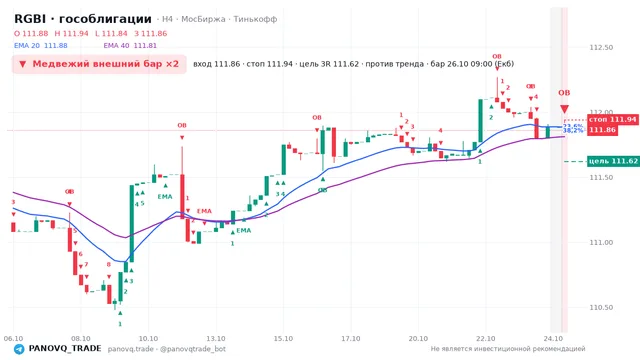Click the Telegram logo icon beside PANOVQ_TRADE

(19, 349)
